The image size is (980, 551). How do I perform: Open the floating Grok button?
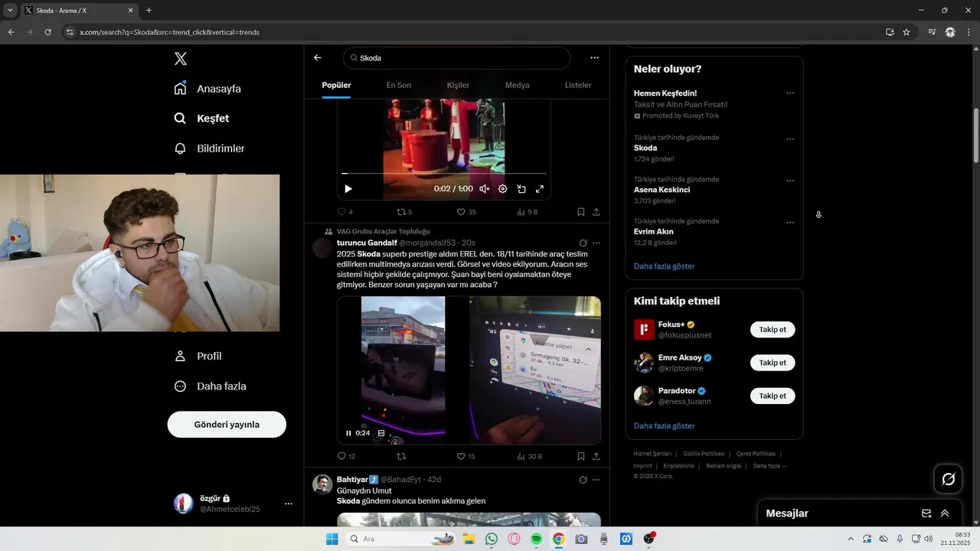click(948, 479)
